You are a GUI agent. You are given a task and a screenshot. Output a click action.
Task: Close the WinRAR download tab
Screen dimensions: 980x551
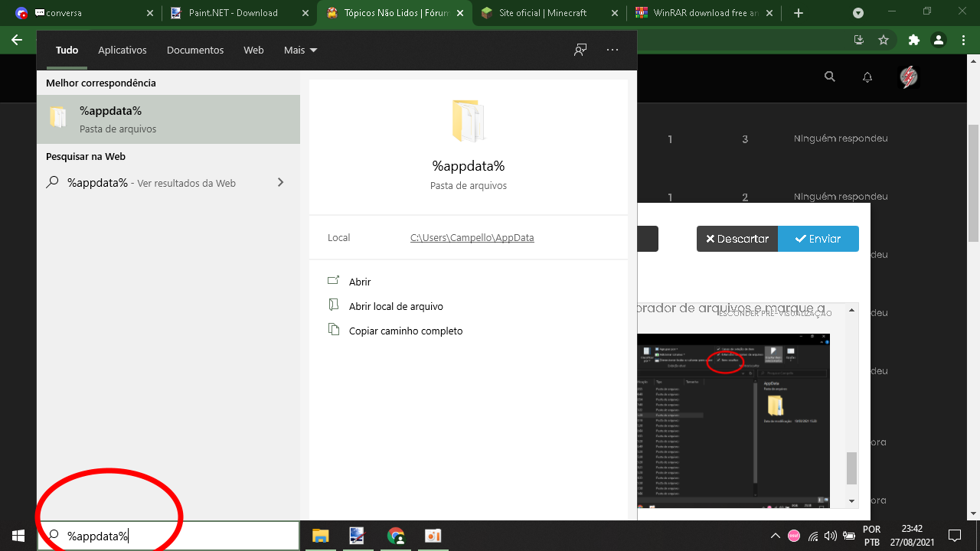[769, 13]
